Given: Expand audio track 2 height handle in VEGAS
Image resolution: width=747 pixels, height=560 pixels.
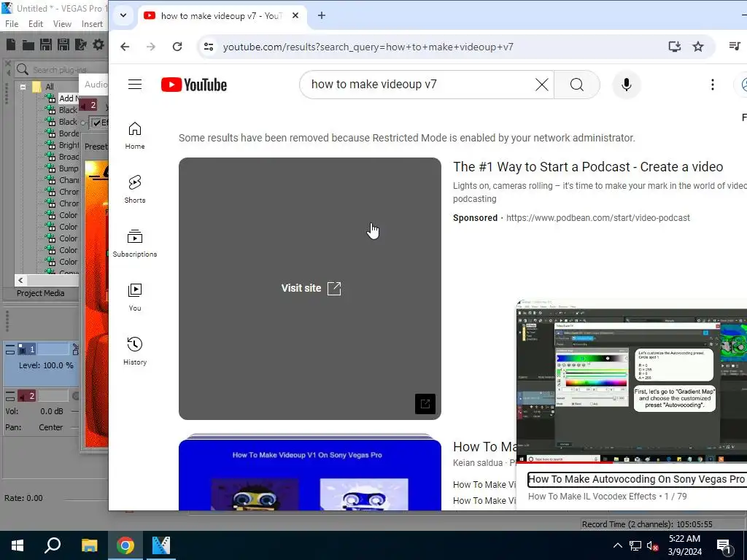Looking at the screenshot, I should click(10, 396).
